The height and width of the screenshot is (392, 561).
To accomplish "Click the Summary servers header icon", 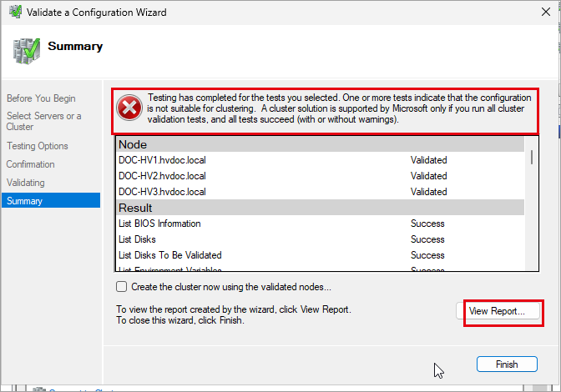I will 26,51.
